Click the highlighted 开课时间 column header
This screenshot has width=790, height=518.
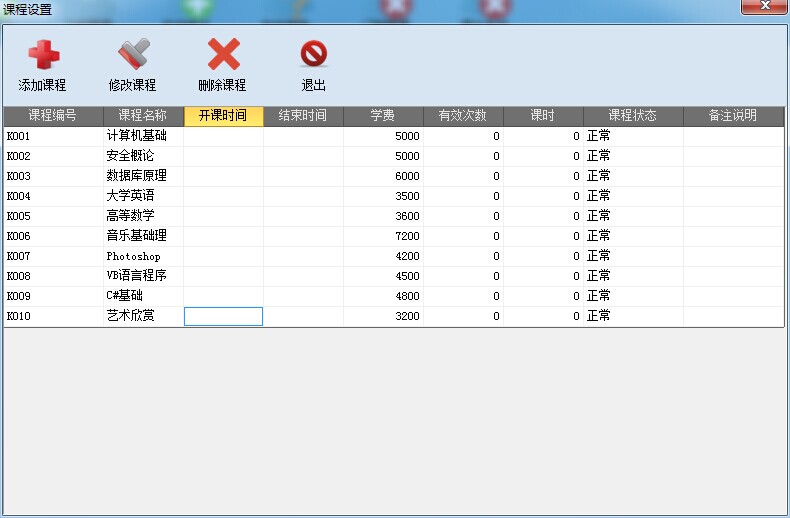click(223, 116)
